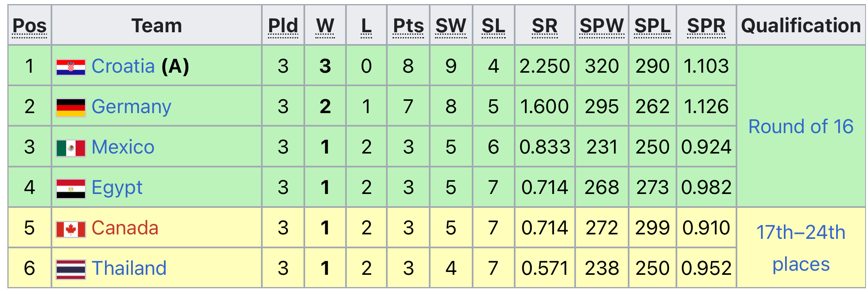Image resolution: width=868 pixels, height=294 pixels.
Task: Open the Mexico team link
Action: point(123,147)
